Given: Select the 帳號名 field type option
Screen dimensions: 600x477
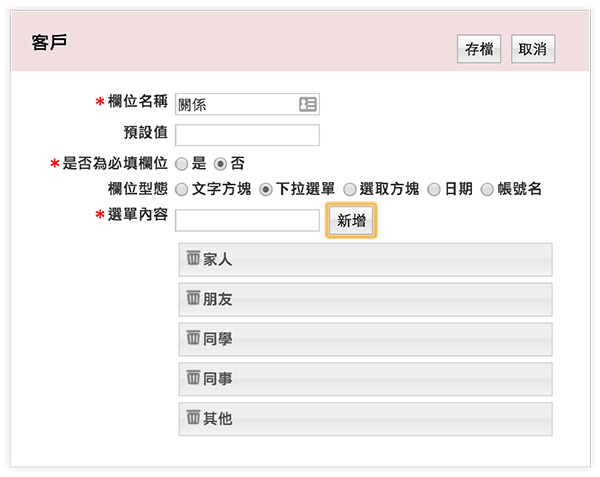Looking at the screenshot, I should 488,189.
